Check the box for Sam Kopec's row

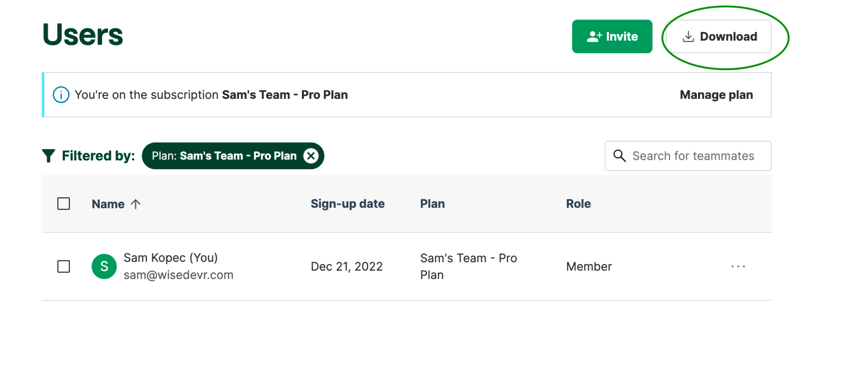point(64,266)
